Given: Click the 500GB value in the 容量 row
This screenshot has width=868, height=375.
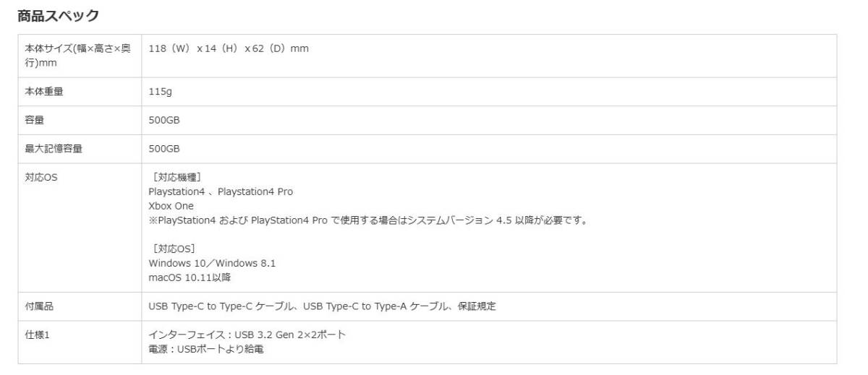Looking at the screenshot, I should tap(164, 120).
